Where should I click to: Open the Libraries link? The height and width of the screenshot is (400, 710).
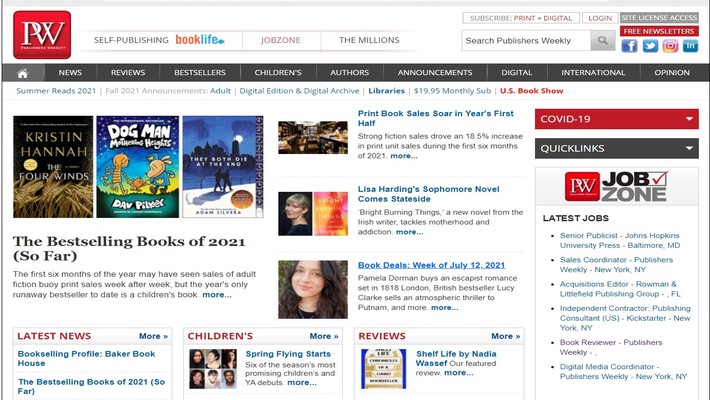tap(386, 91)
